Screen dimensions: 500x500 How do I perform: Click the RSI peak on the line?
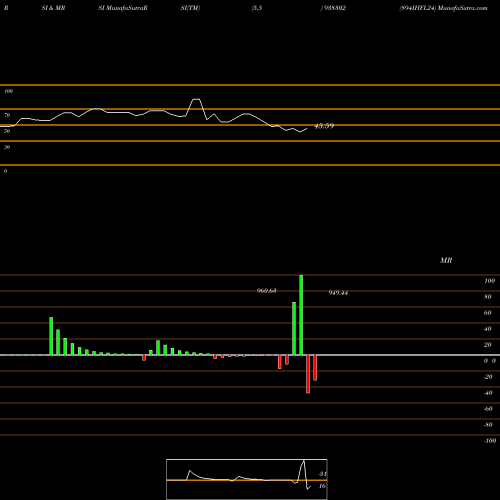tap(196, 99)
